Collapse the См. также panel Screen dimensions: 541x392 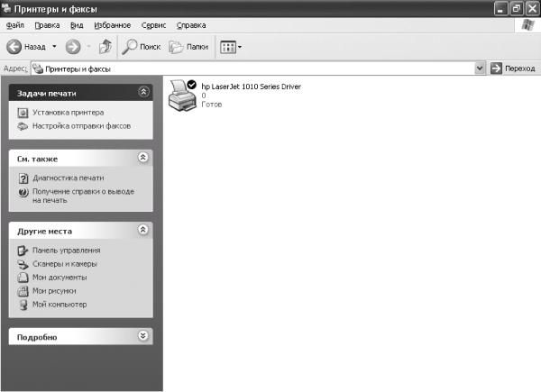point(142,158)
